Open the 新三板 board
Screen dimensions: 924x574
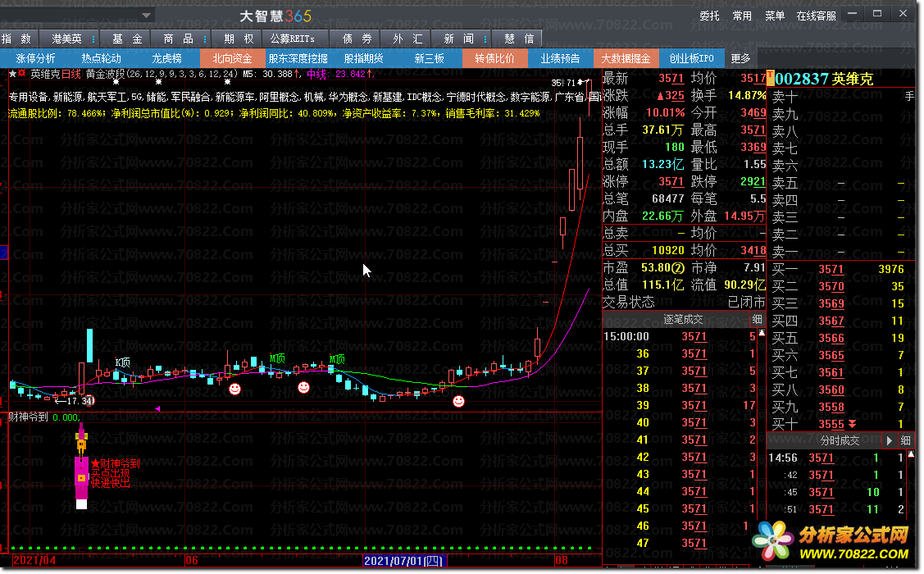pos(429,58)
